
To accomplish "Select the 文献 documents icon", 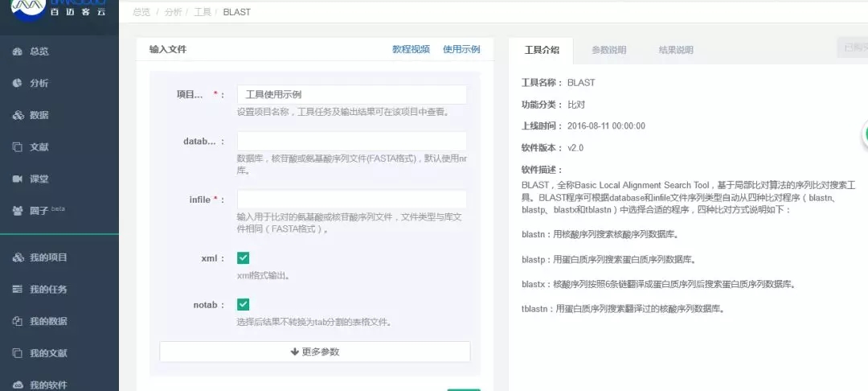I will click(17, 147).
